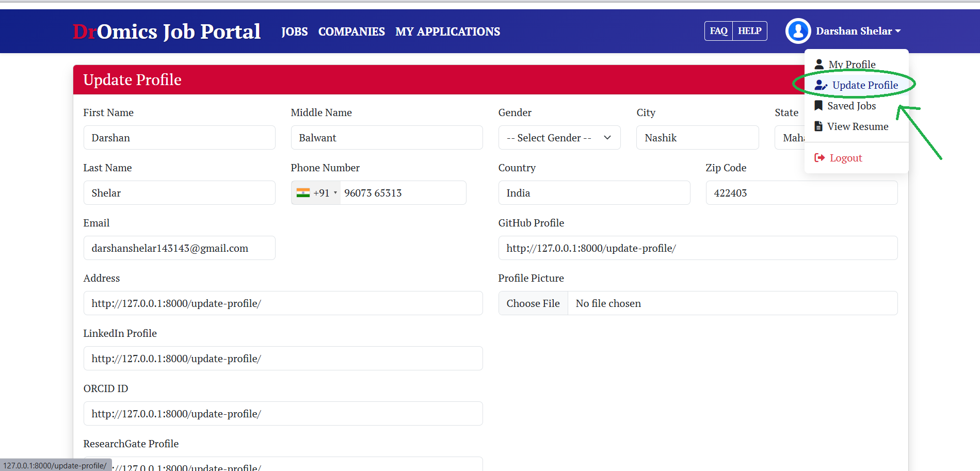Click the View Resume document icon
Screen dimensions: 980x471
[x=818, y=126]
